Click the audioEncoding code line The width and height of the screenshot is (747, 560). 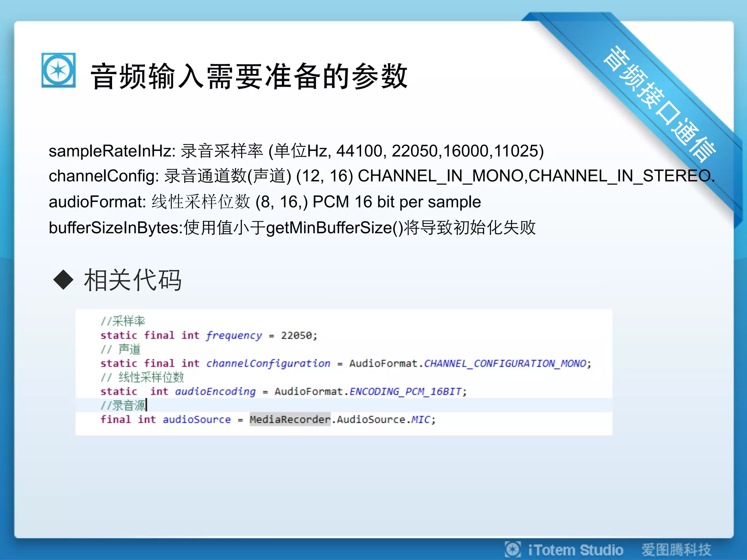tap(283, 392)
